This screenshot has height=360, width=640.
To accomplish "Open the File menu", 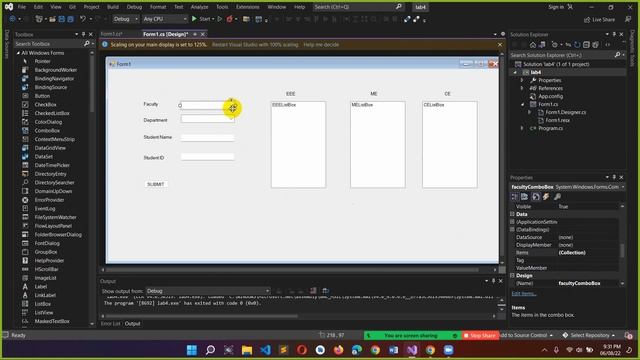I will (22, 7).
